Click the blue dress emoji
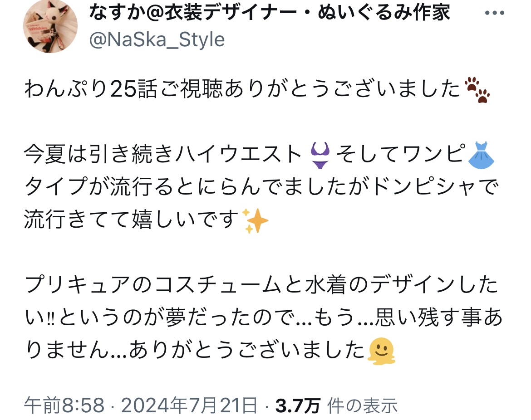 click(481, 155)
